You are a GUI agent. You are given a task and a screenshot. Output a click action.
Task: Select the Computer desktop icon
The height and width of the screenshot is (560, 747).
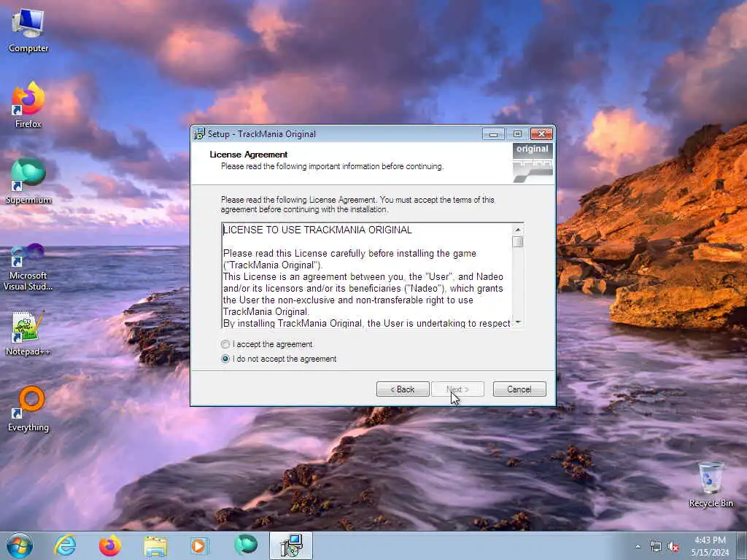28,31
